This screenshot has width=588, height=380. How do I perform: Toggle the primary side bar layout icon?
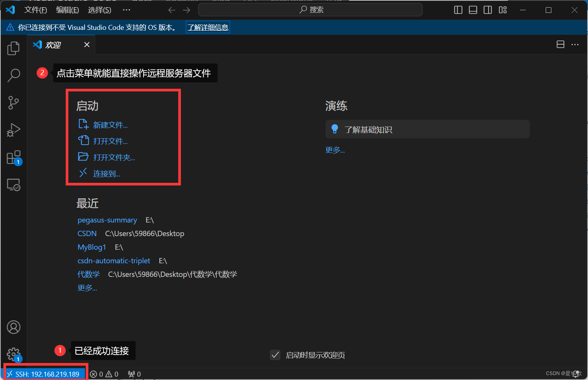[x=458, y=10]
